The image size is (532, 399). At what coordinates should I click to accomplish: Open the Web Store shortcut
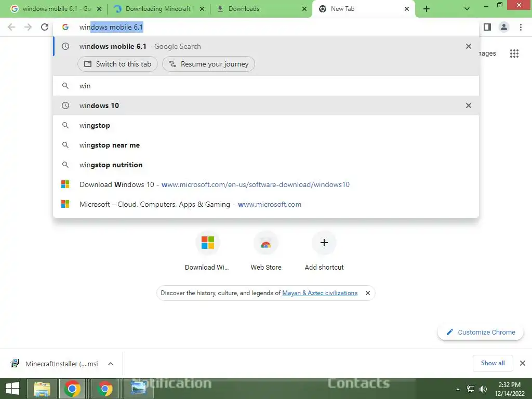(266, 251)
